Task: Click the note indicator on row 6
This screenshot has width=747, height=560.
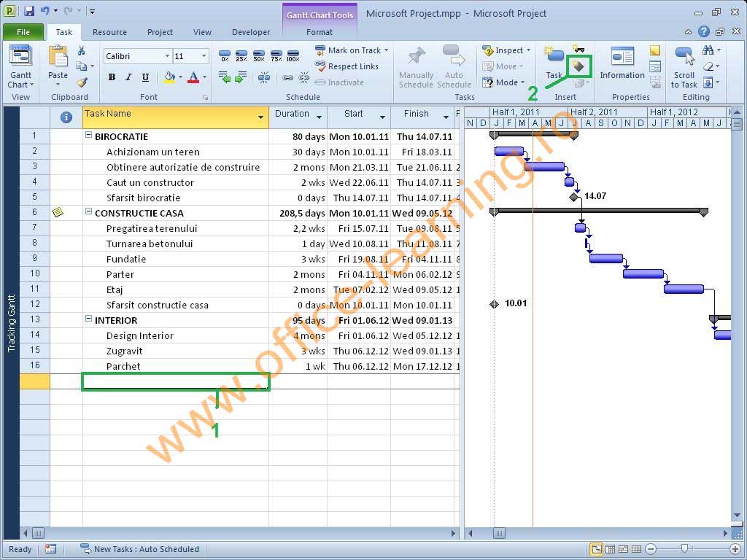Action: click(x=58, y=212)
